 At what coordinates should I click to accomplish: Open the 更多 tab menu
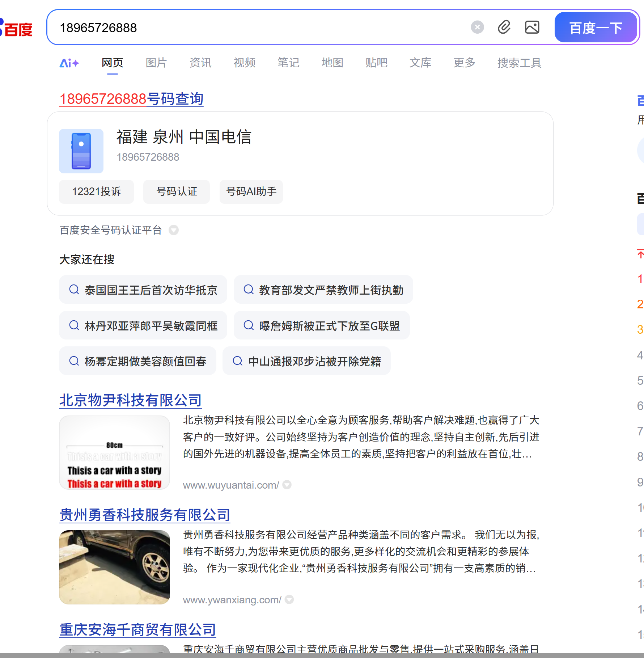[464, 63]
